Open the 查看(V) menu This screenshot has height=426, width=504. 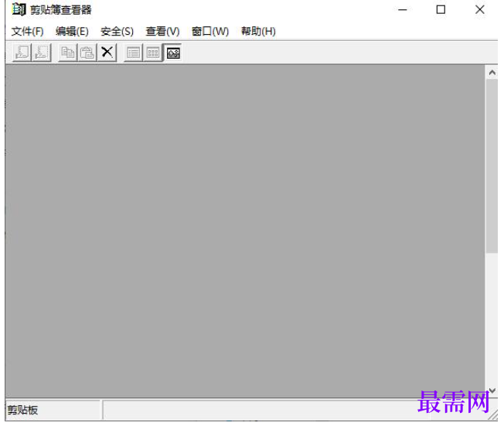click(162, 32)
